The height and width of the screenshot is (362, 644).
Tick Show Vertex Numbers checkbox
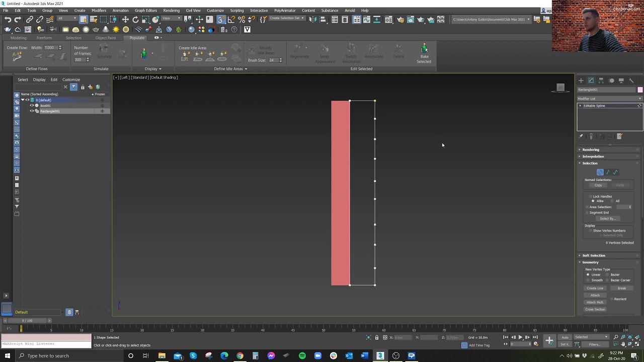[590, 231]
